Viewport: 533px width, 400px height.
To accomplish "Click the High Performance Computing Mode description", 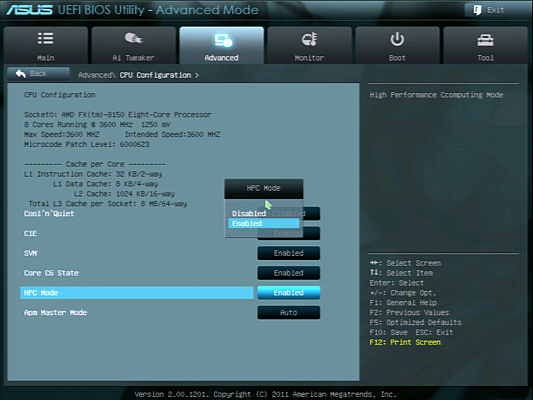I will tap(436, 95).
